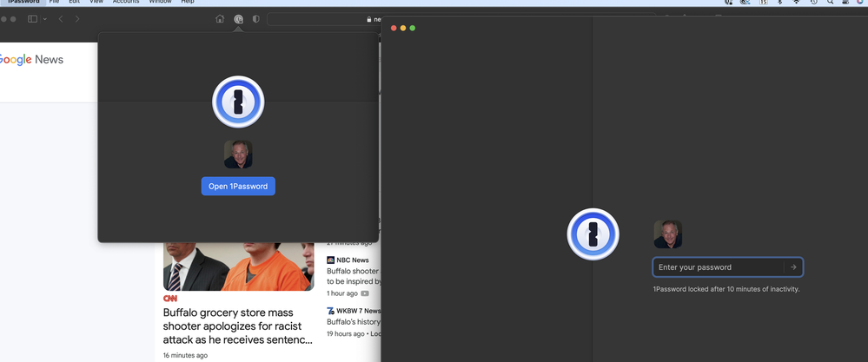Go to Safari home page icon
This screenshot has height=362, width=868.
[x=220, y=19]
